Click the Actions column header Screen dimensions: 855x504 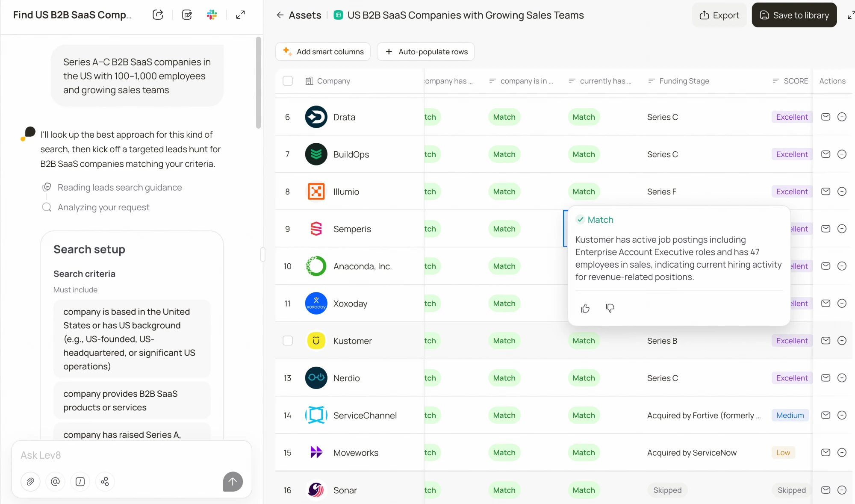point(832,81)
